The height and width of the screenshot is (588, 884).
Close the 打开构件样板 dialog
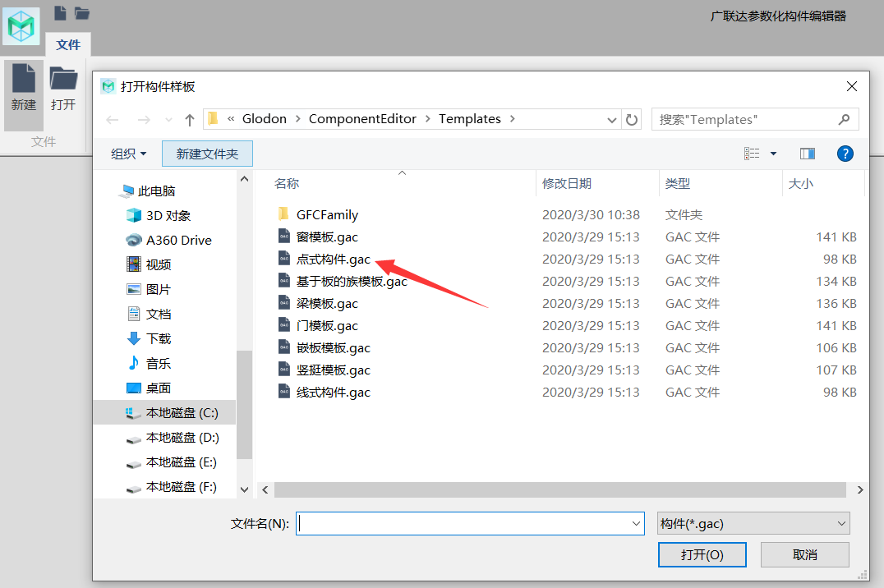(852, 86)
